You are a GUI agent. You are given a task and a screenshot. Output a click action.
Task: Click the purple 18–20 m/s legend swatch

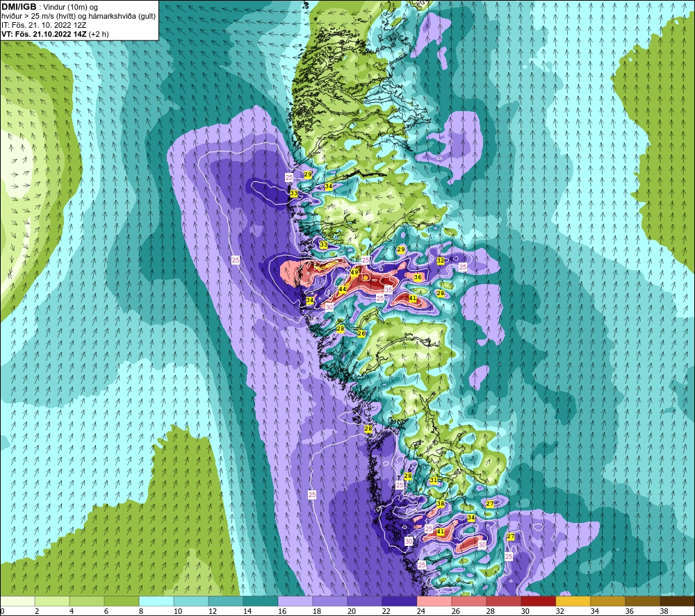tap(329, 601)
